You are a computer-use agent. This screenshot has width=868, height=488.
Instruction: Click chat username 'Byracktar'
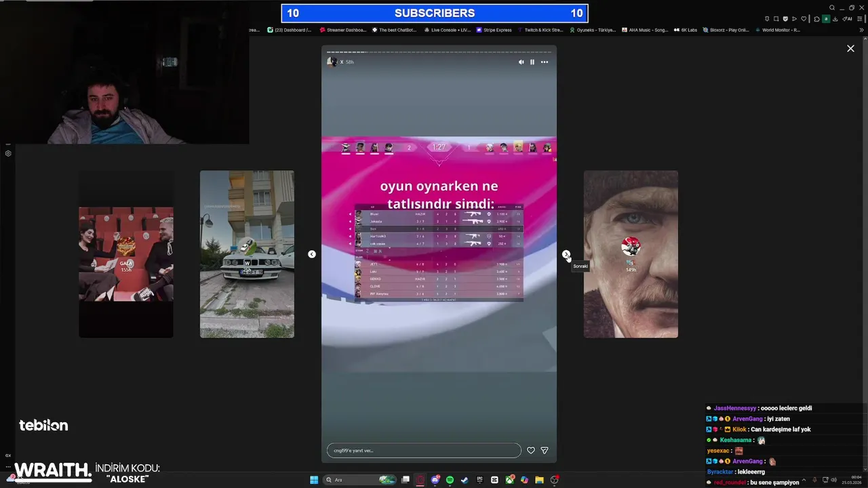[x=720, y=472]
